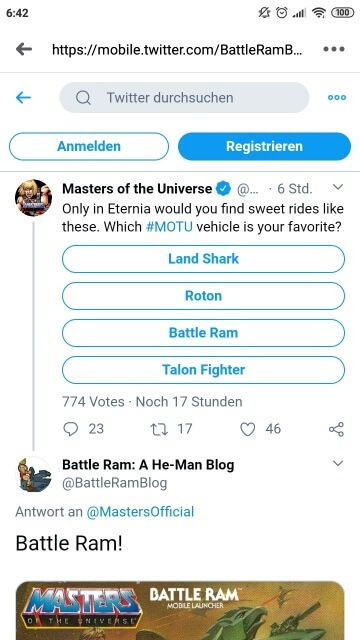The image size is (360, 640).
Task: Expand Battle Ram Blog tweet chevron menu
Action: pyautogui.click(x=338, y=463)
